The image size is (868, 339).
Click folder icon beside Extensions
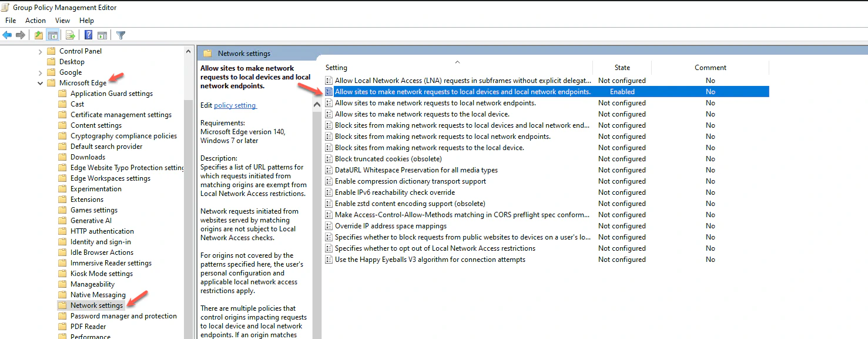click(62, 200)
